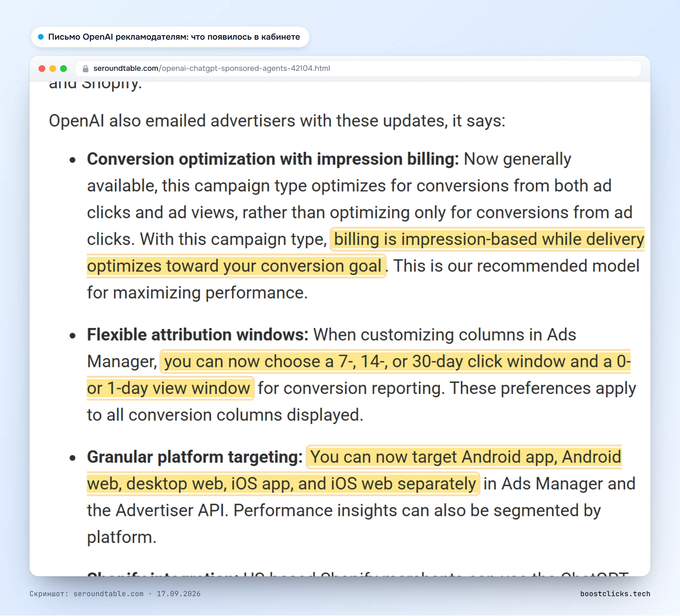The width and height of the screenshot is (680, 616).
Task: Click the bold 'Flexible attribution windows:' label
Action: coord(198,335)
